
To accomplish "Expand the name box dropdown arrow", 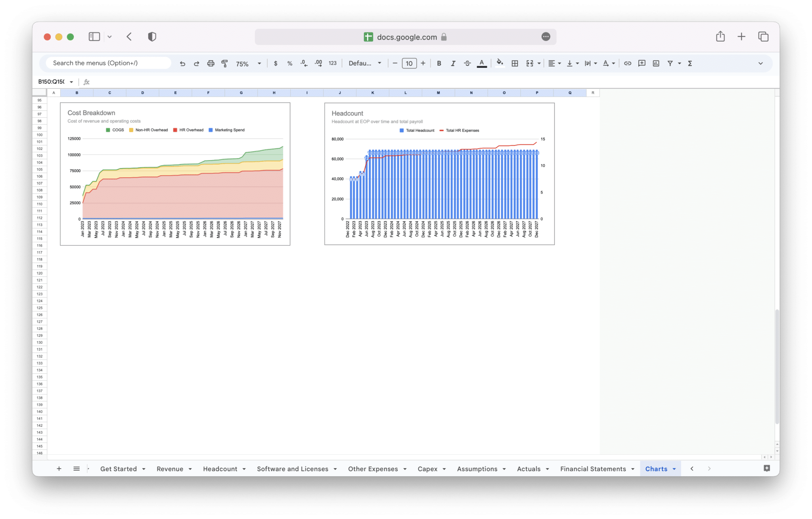I will (71, 82).
